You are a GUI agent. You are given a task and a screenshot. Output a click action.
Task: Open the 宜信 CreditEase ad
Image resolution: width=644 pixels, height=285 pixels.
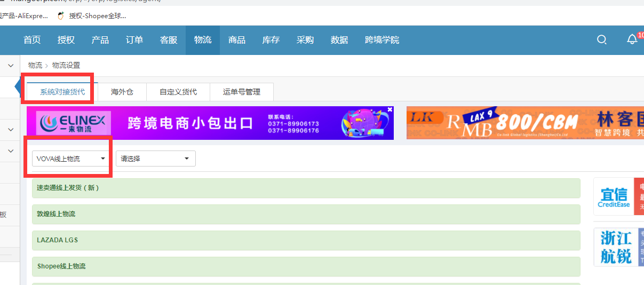click(618, 196)
